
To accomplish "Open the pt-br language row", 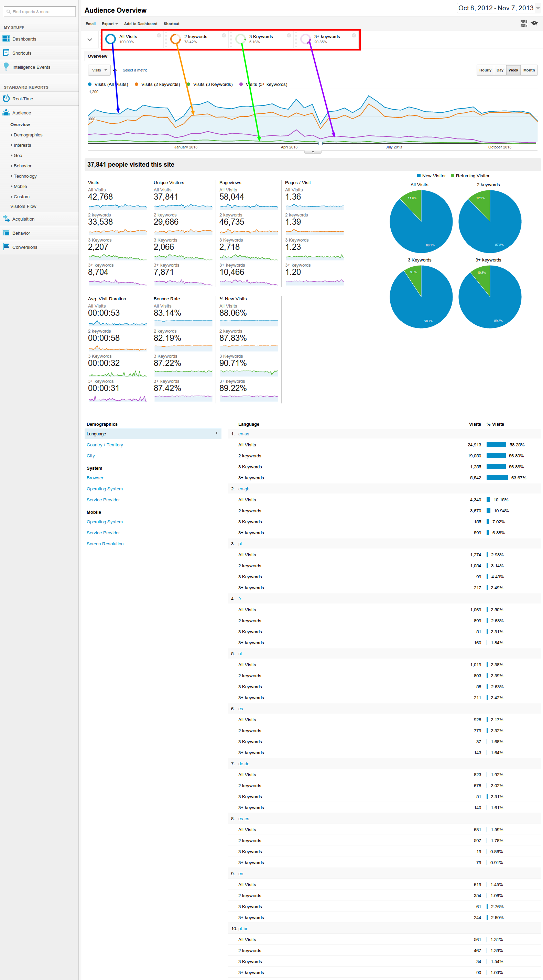I will (x=243, y=929).
